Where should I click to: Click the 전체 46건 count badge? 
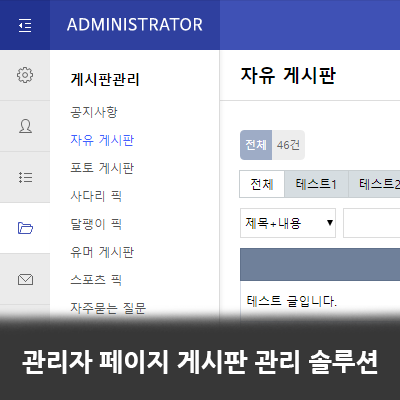click(x=272, y=145)
